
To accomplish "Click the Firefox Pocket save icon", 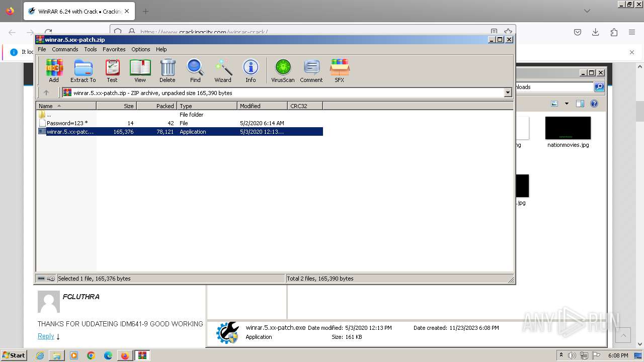I will click(x=578, y=32).
